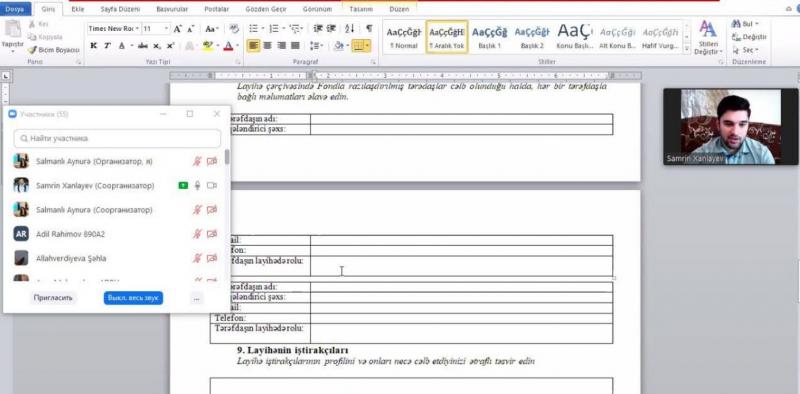The image size is (800, 394).
Task: Expand the font size 11 dropdown
Action: [166, 29]
